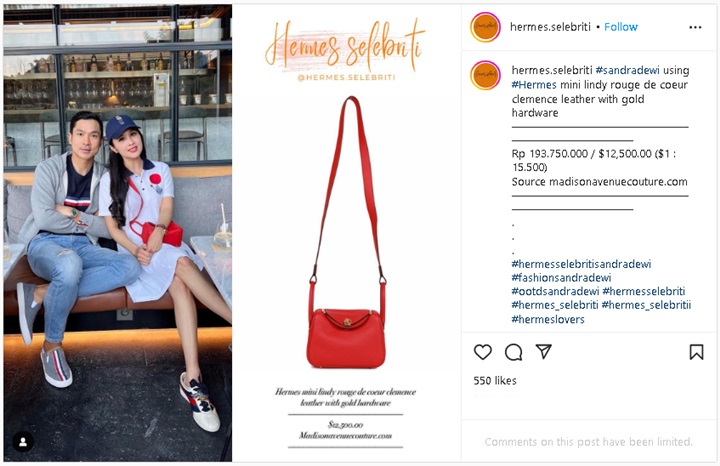The height and width of the screenshot is (466, 720).
Task: Open the #ootdsandradewi hashtag
Action: coord(555,292)
